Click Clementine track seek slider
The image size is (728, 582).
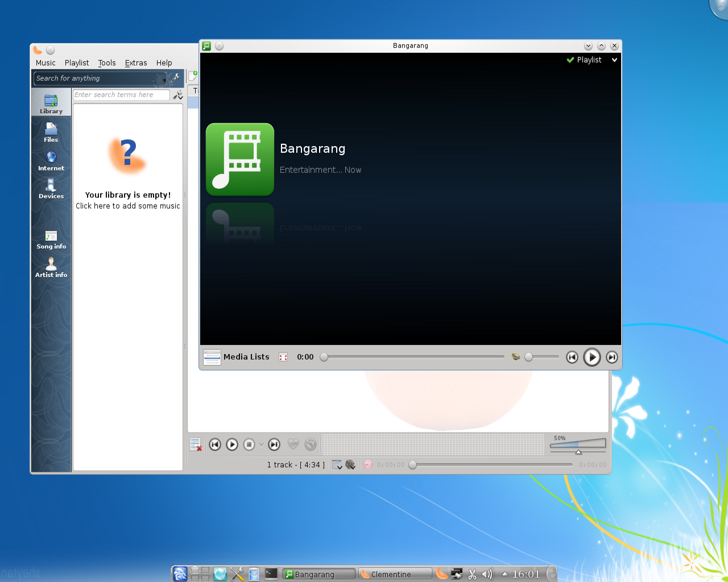tap(492, 465)
